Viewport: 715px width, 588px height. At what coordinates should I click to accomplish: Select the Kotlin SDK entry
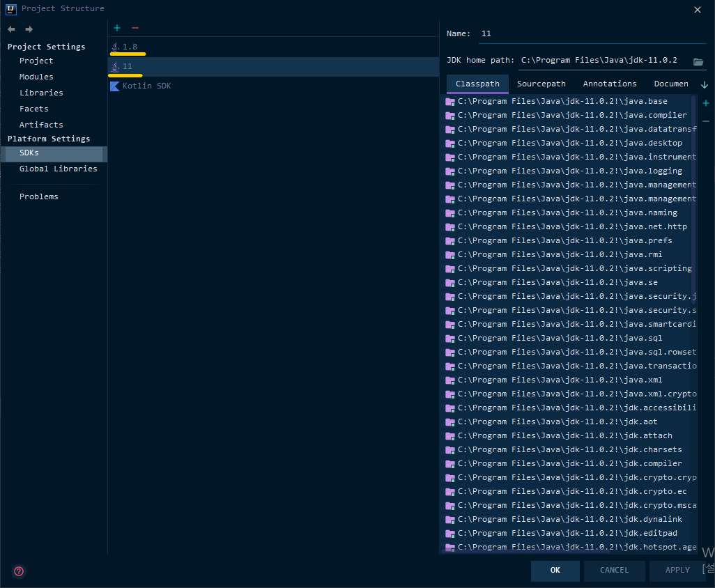point(146,86)
